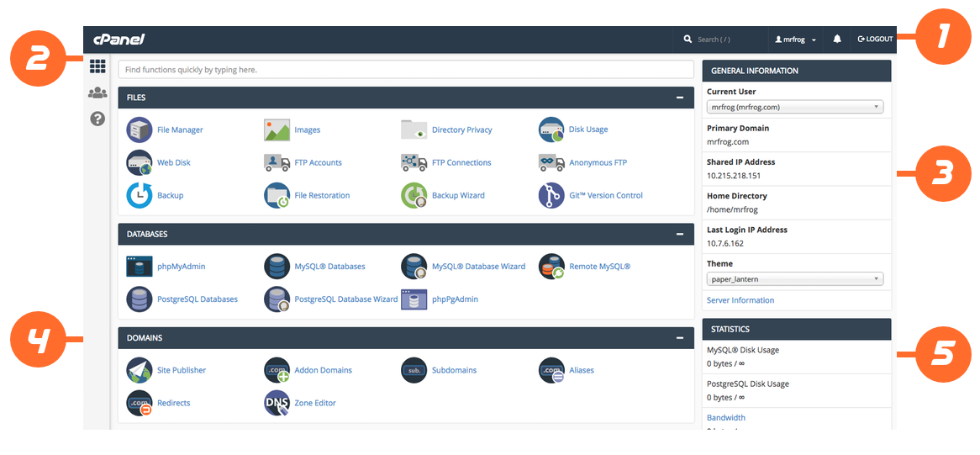Open the Theme paper_lantern dropdown
This screenshot has width=980, height=455.
click(x=795, y=279)
